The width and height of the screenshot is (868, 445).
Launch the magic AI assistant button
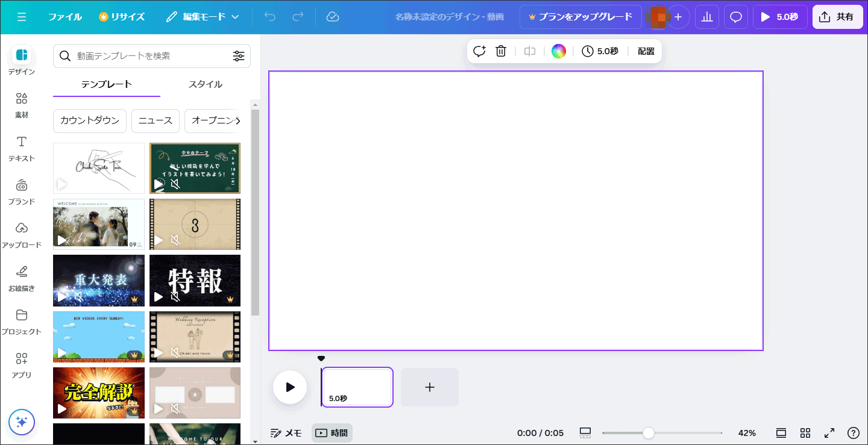(22, 422)
